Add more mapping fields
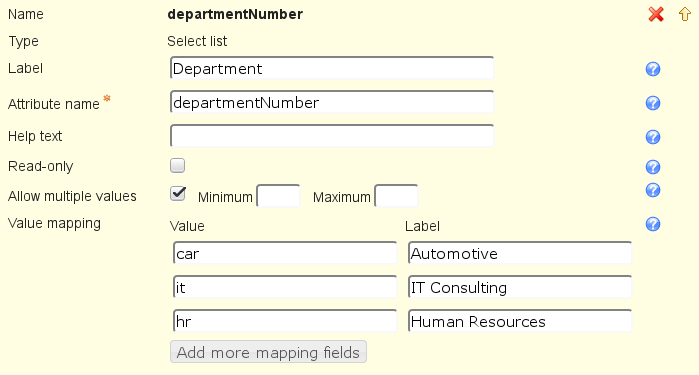This screenshot has height=375, width=699. pos(268,352)
